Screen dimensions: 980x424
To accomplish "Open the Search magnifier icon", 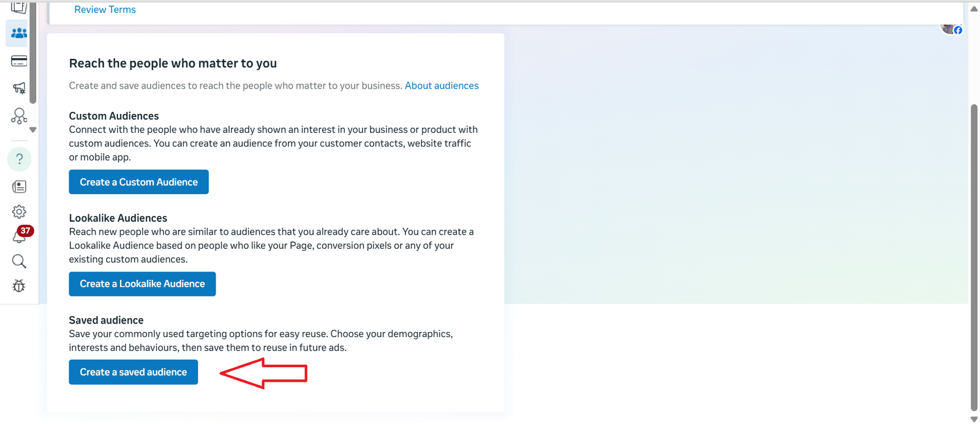I will (19, 262).
